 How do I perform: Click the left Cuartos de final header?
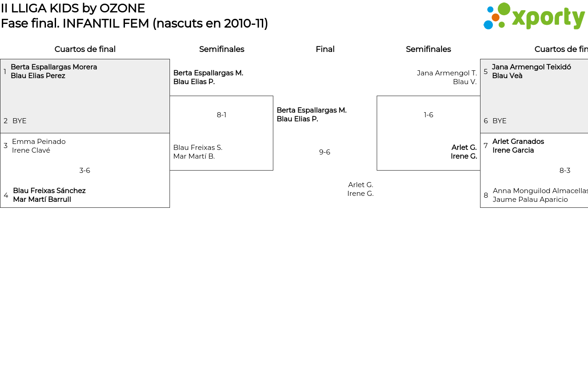(x=85, y=49)
